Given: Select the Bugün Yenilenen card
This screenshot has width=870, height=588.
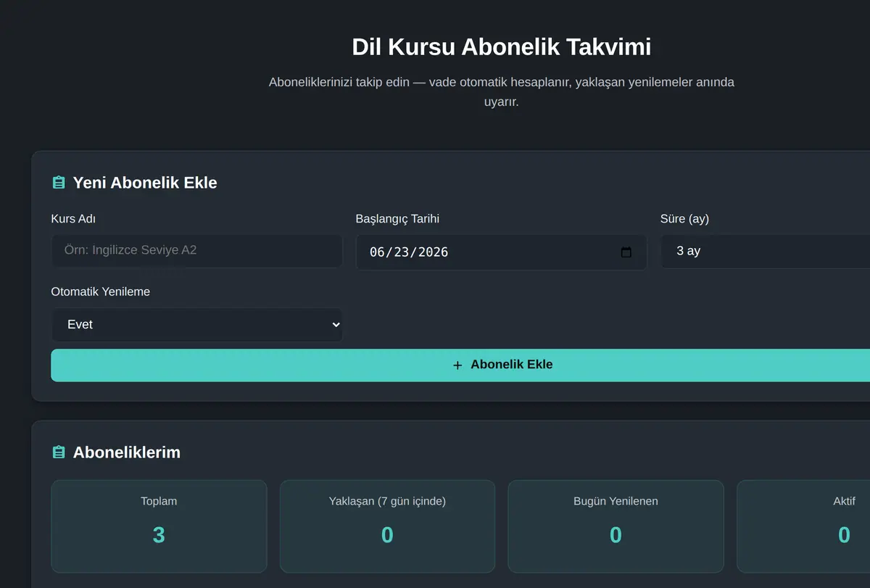Looking at the screenshot, I should [616, 526].
